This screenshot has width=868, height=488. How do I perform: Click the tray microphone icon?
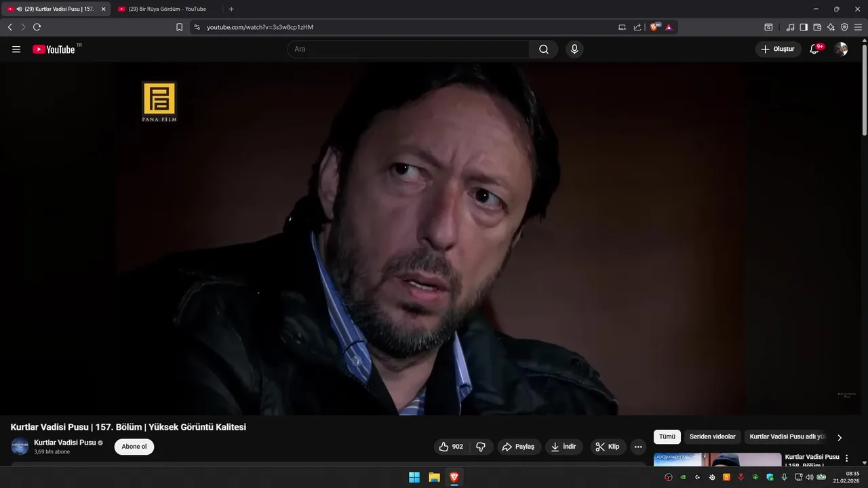(784, 477)
